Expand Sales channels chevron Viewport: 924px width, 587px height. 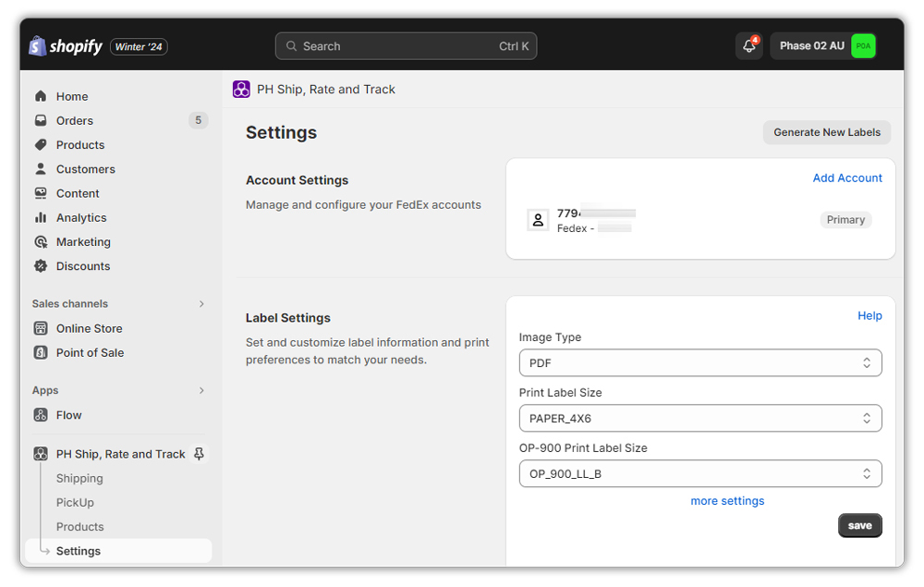[x=201, y=303]
